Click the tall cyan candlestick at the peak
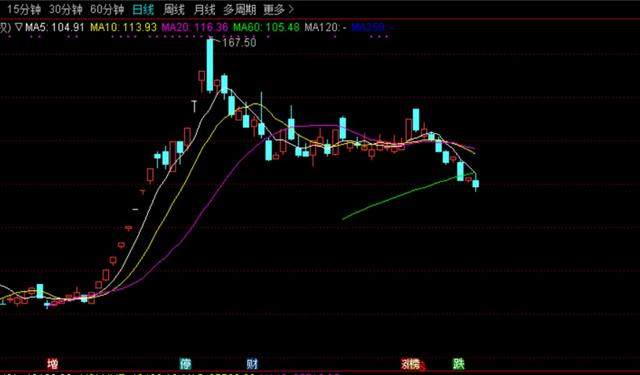 point(210,65)
